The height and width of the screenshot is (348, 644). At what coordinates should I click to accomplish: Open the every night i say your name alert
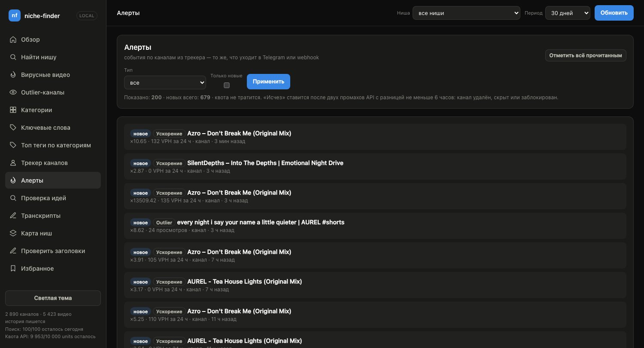[375, 226]
